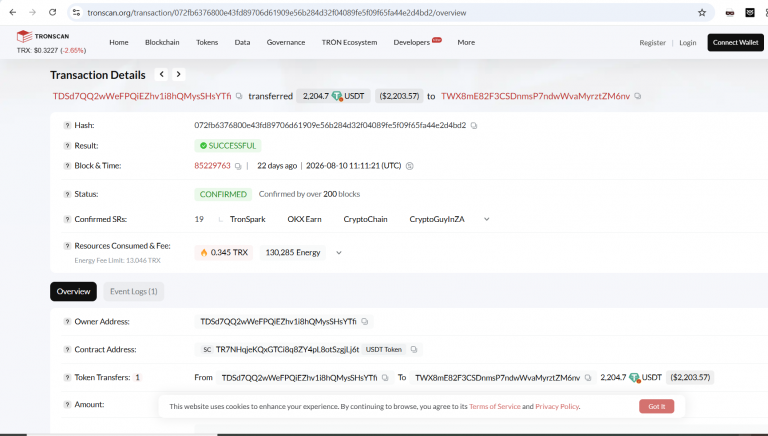Open help icon beside Contract Address

tap(67, 349)
